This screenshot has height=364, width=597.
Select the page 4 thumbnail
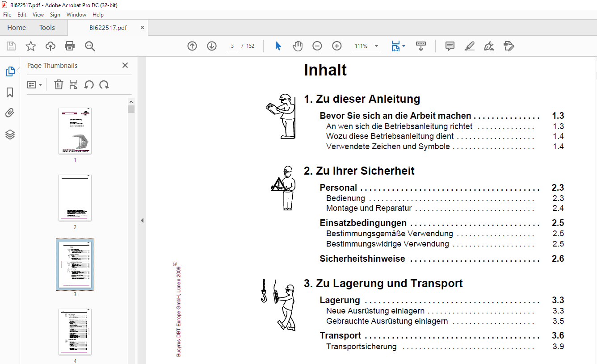click(75, 331)
